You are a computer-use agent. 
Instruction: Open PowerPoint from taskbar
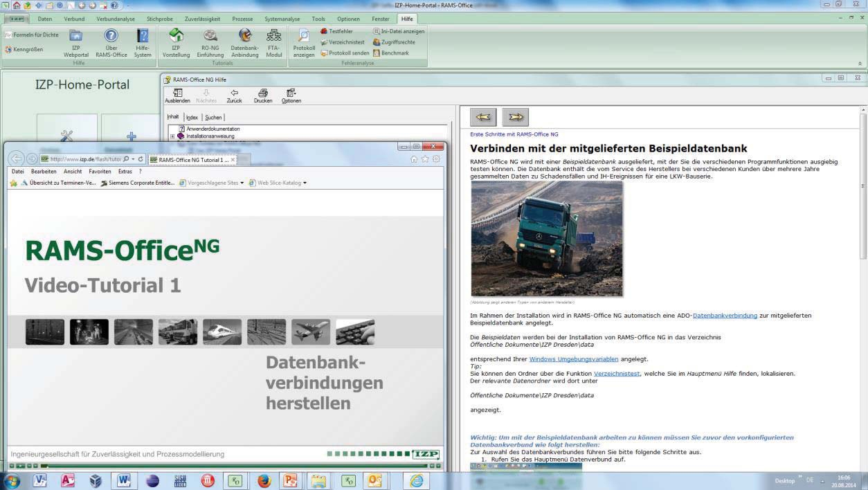(291, 480)
